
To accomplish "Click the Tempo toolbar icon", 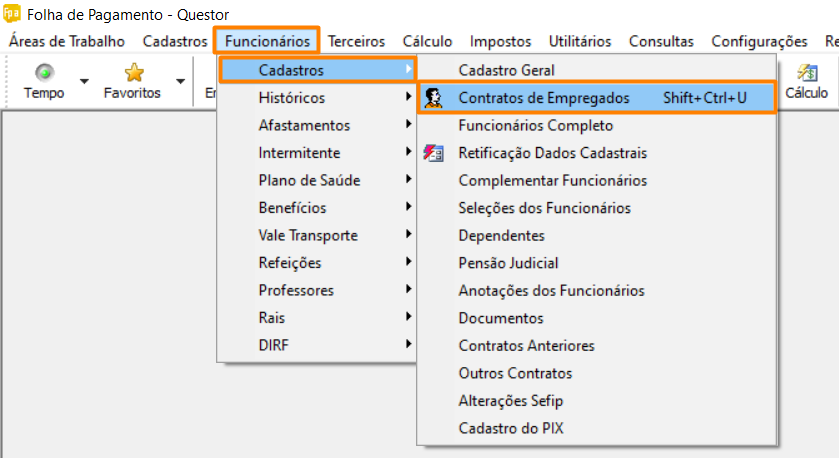I will [44, 74].
